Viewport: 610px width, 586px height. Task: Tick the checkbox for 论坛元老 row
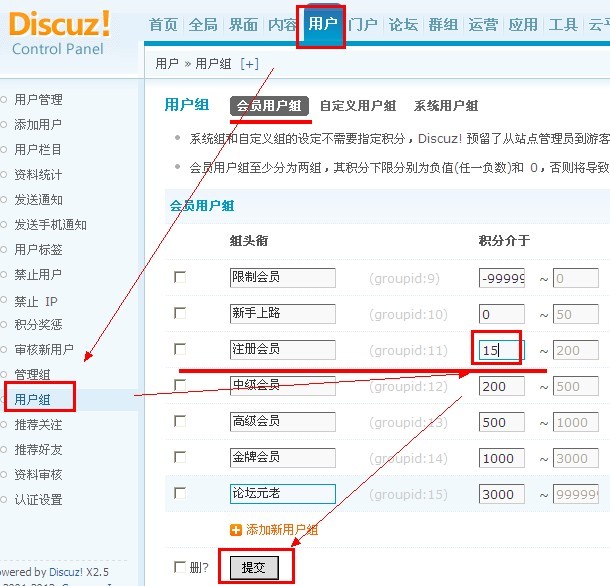(x=180, y=493)
